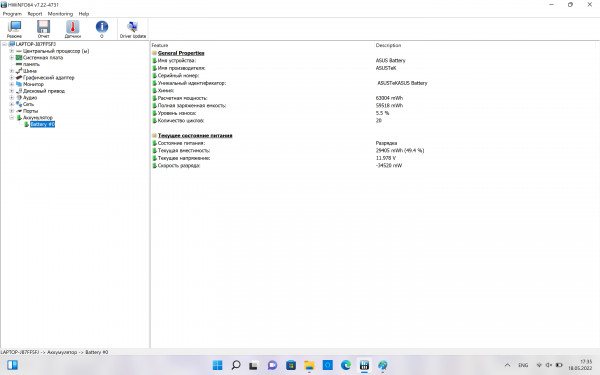
Task: Open the Program menu
Action: tap(12, 14)
